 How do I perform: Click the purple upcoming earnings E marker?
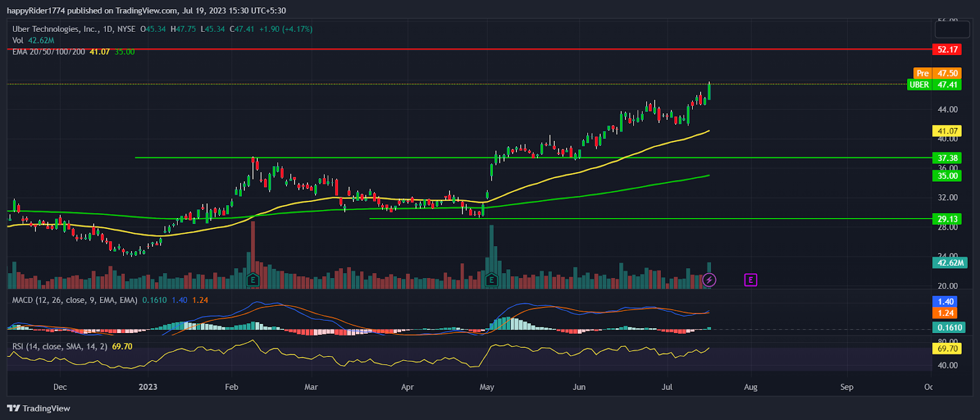[x=750, y=280]
